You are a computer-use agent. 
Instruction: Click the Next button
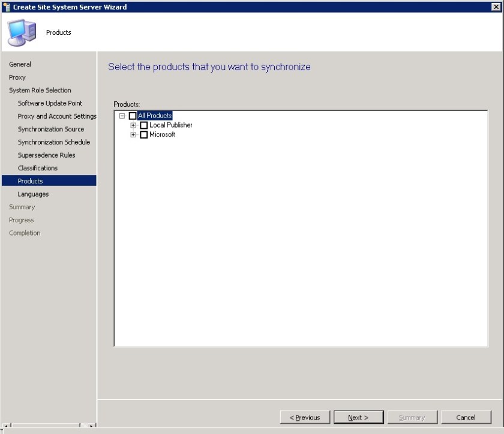[358, 417]
